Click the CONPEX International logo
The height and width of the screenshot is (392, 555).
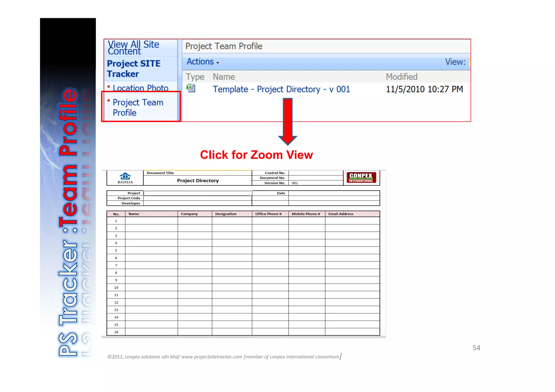pos(361,178)
